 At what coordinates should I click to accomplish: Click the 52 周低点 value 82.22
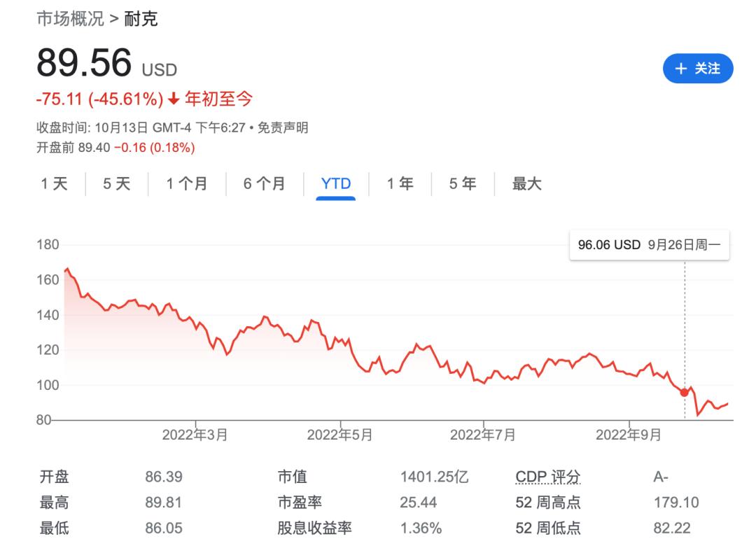point(672,528)
